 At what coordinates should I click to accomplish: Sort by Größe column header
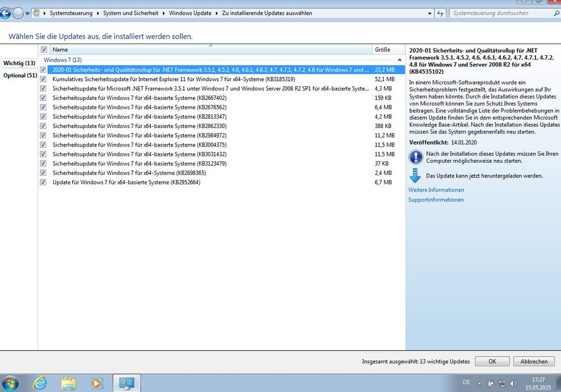[388, 49]
